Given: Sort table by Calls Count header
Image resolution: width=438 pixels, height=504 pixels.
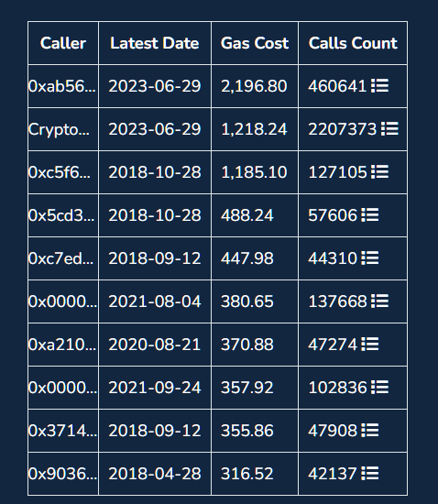Looking at the screenshot, I should coord(353,43).
